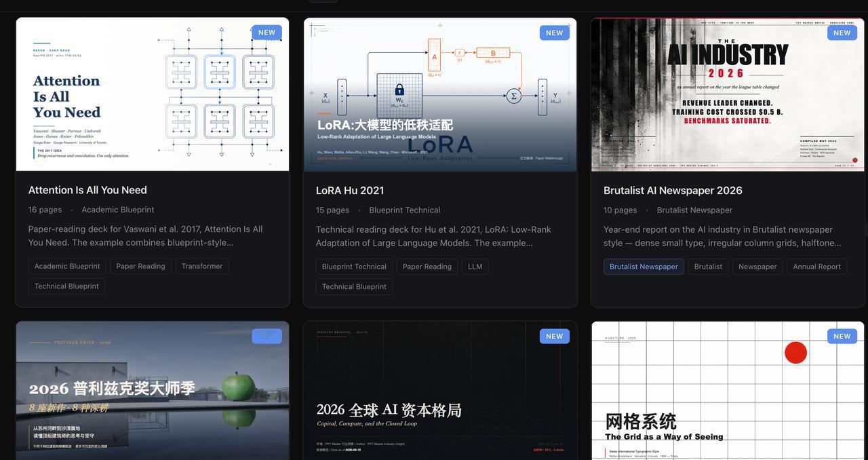Viewport: 868px width, 460px height.
Task: Click the LoRA Hu 2021 title
Action: [x=350, y=190]
